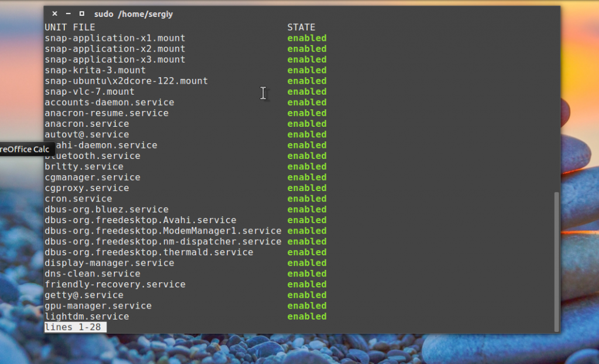Select the friendly-recovery.service line

pos(115,284)
